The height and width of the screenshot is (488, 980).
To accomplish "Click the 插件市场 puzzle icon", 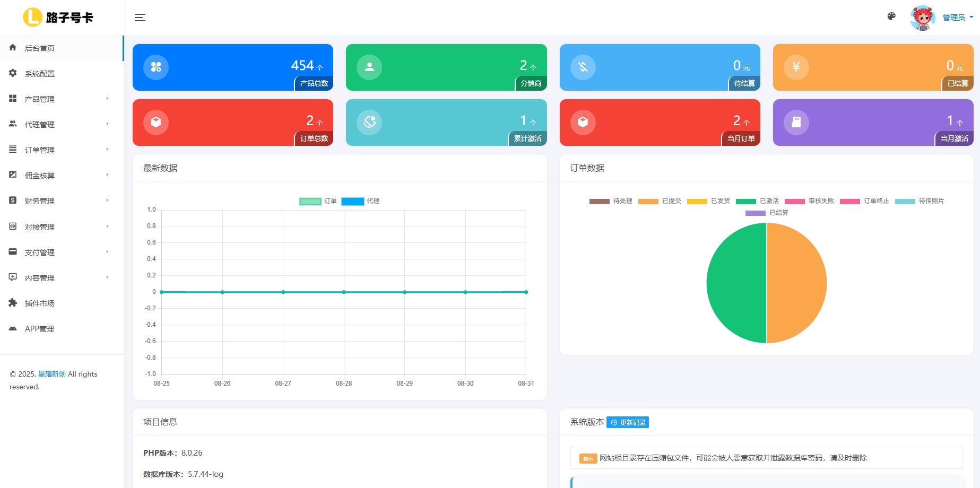I will [13, 303].
